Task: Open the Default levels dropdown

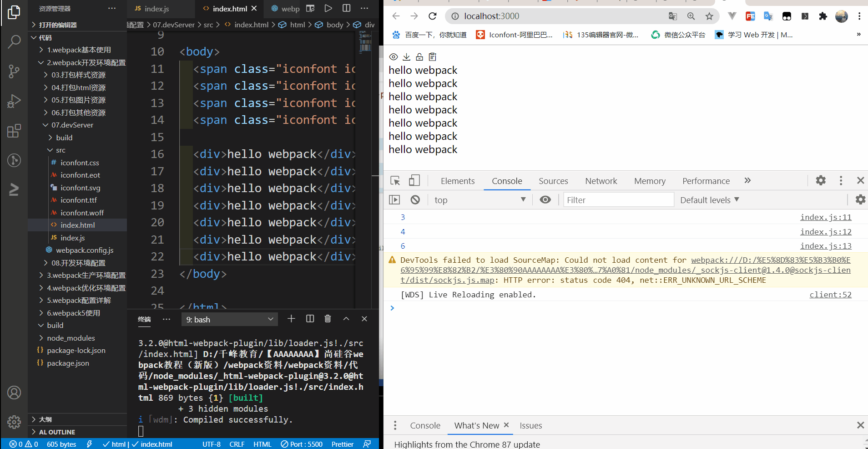Action: (x=710, y=200)
